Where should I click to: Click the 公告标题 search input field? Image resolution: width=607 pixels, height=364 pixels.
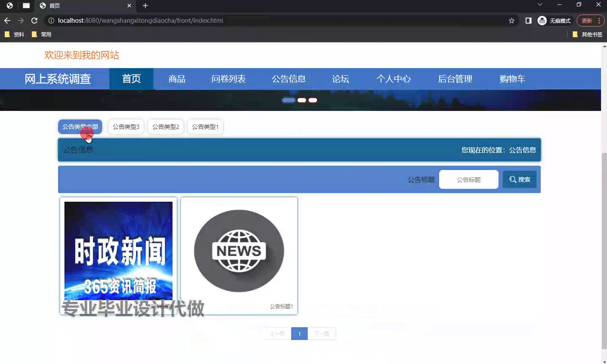pos(469,179)
